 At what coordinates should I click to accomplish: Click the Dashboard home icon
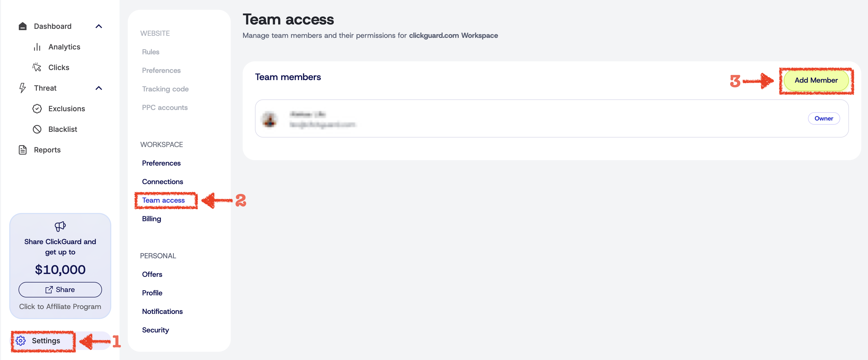pyautogui.click(x=23, y=26)
